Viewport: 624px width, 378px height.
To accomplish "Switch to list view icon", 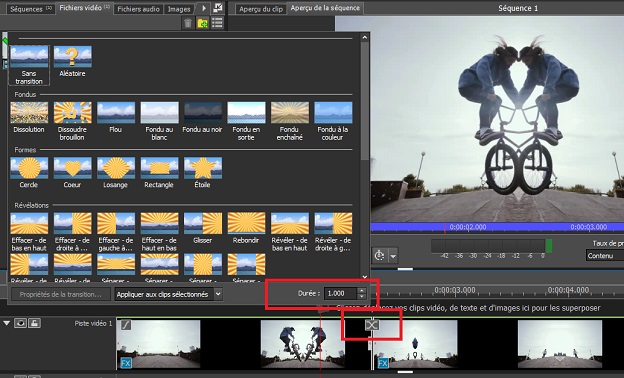I will (x=217, y=23).
